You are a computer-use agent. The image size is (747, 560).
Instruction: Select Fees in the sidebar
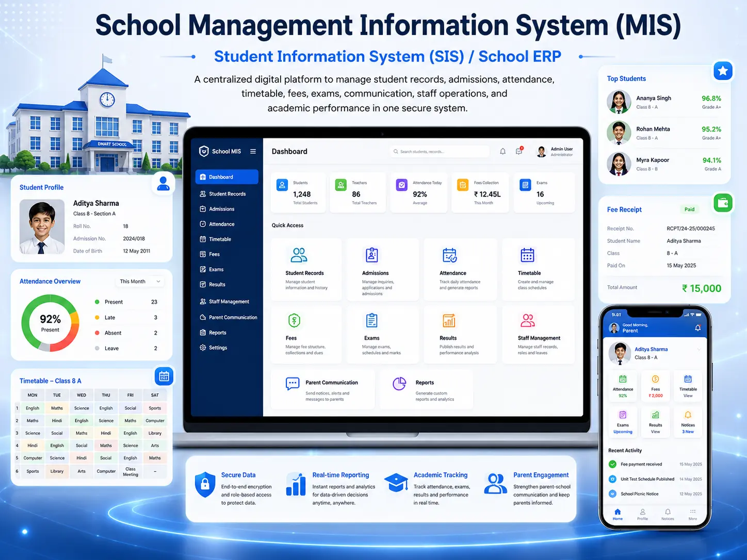click(227, 254)
